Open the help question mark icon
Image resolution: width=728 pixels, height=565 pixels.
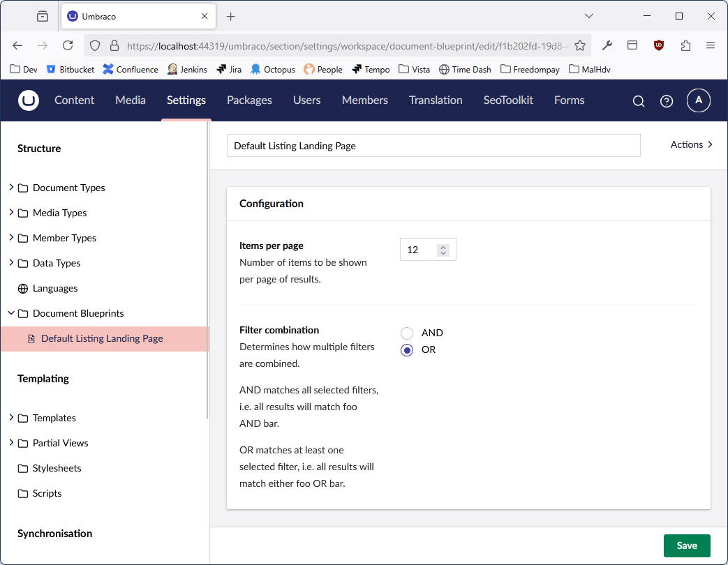point(667,100)
